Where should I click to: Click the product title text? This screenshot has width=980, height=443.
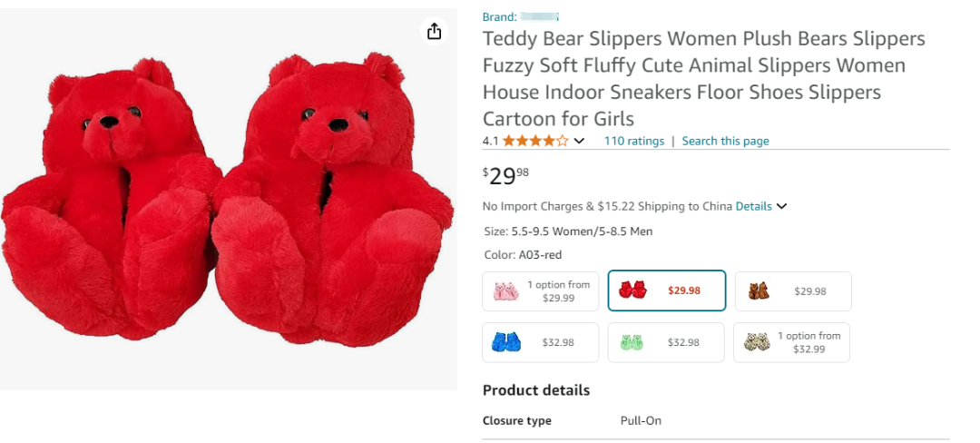tap(703, 79)
